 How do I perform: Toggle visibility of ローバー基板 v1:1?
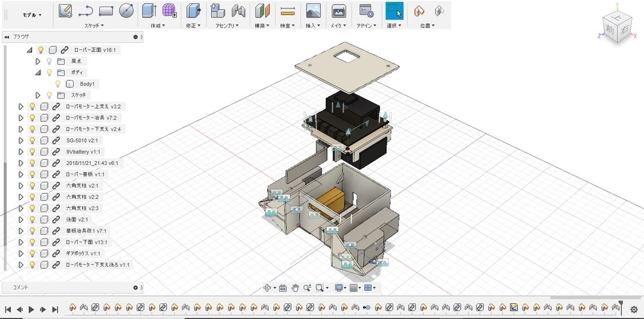coord(32,175)
